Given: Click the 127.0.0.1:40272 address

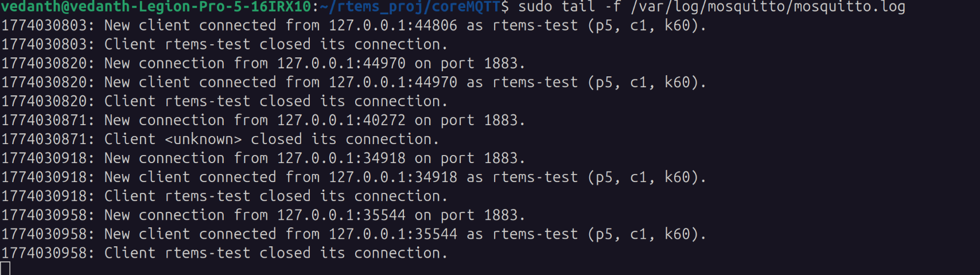Looking at the screenshot, I should [x=341, y=121].
